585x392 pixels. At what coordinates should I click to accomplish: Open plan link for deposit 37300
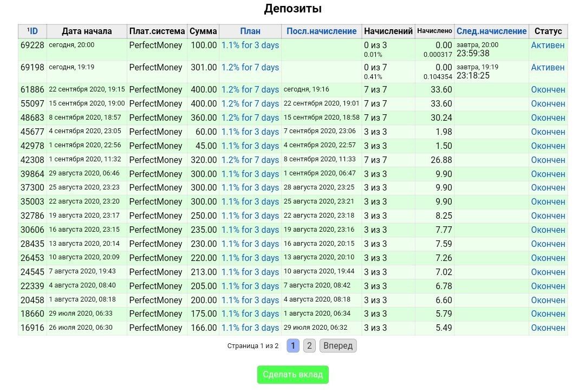[x=250, y=188]
